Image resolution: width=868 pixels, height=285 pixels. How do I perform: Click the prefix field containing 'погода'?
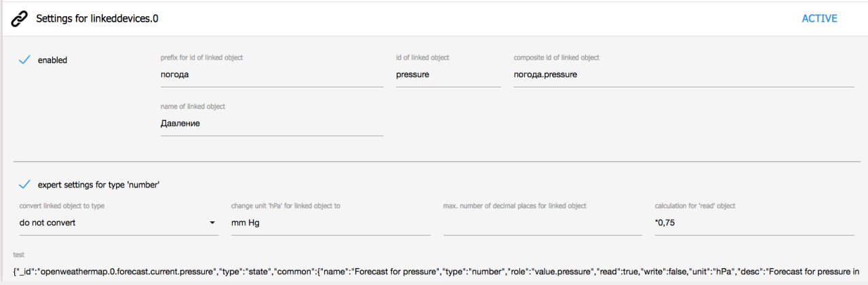pyautogui.click(x=272, y=75)
